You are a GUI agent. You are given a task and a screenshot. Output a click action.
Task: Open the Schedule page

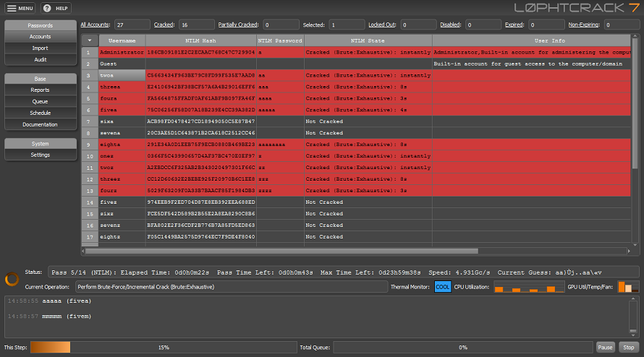(x=41, y=113)
